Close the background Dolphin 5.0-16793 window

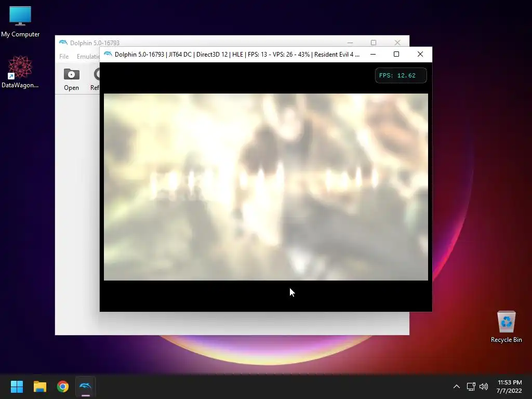[397, 43]
